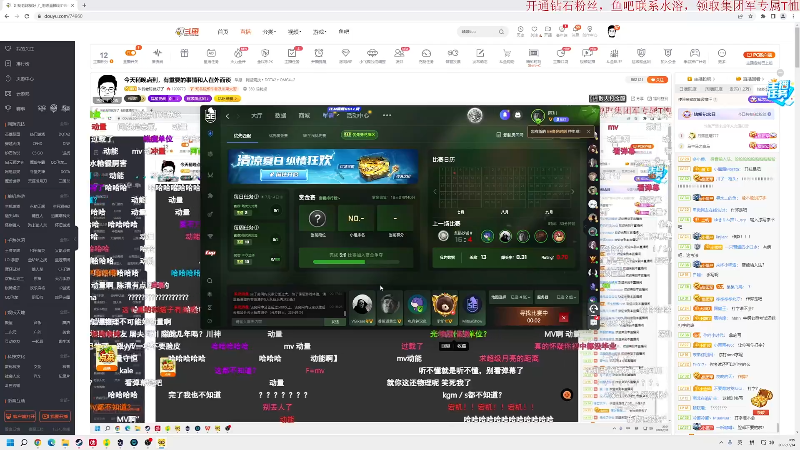Click orange button ending Douyu toolbar row
The height and width of the screenshot is (450, 800).
click(x=759, y=55)
